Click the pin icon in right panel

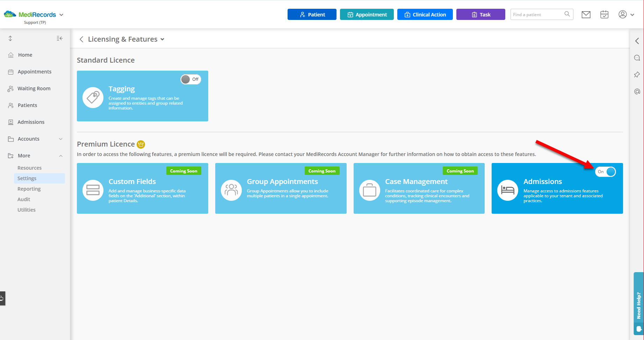[637, 75]
